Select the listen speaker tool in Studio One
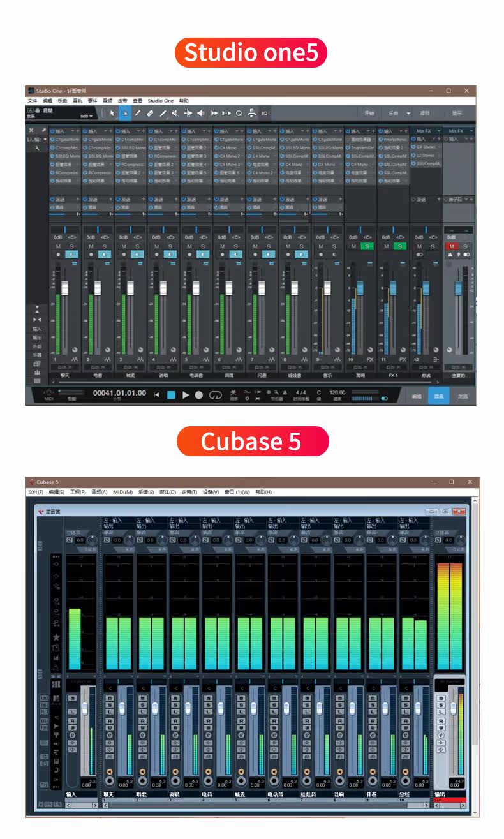The image size is (504, 839). (200, 113)
